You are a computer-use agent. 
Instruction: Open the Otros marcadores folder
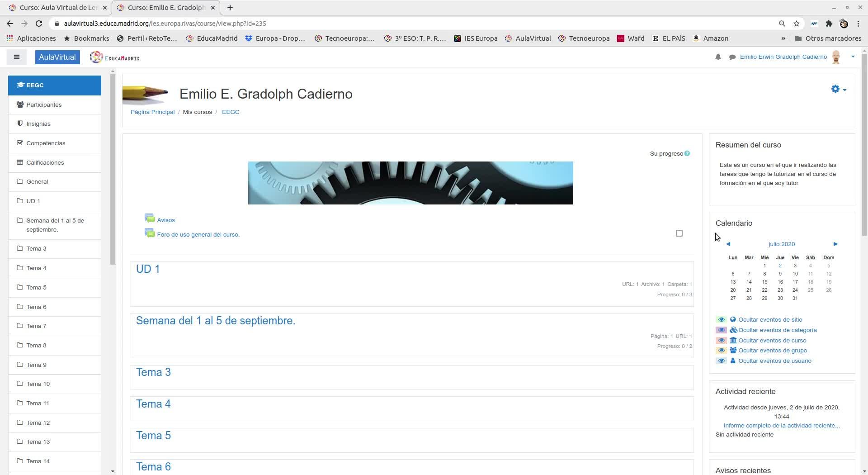coord(828,38)
